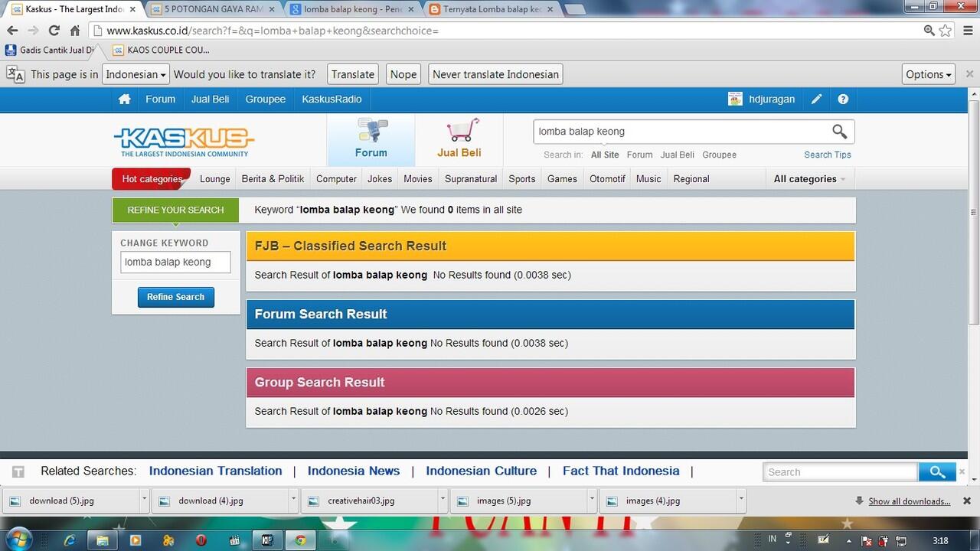
Task: Click Chrome icon in taskbar
Action: (x=300, y=540)
